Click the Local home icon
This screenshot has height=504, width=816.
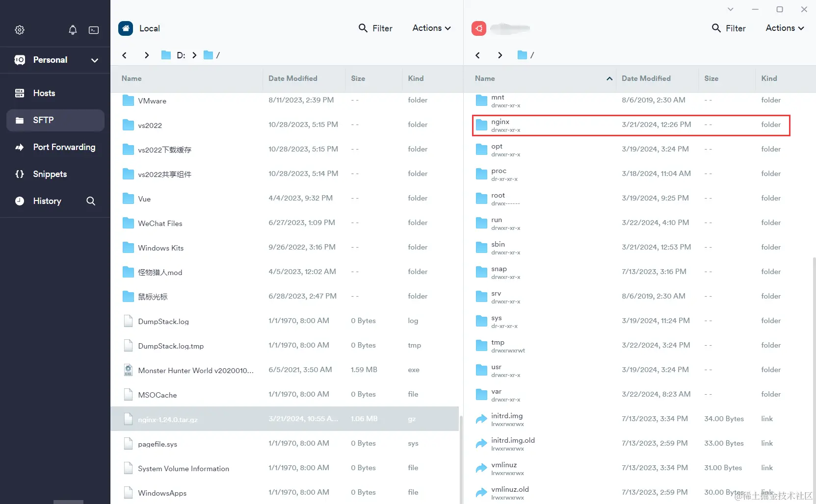[x=126, y=28]
